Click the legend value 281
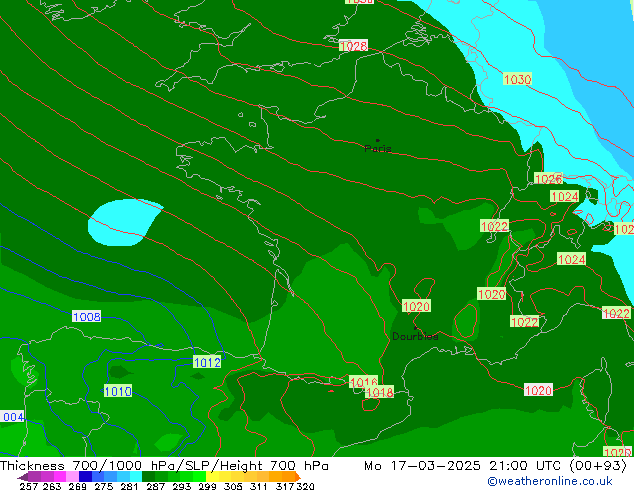The height and width of the screenshot is (490, 634). (x=129, y=486)
